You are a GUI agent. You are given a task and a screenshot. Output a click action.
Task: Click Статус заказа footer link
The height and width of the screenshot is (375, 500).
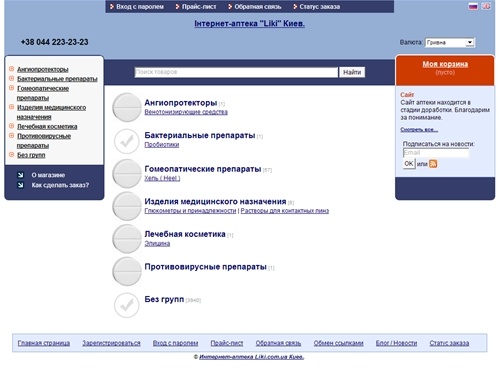tap(449, 343)
